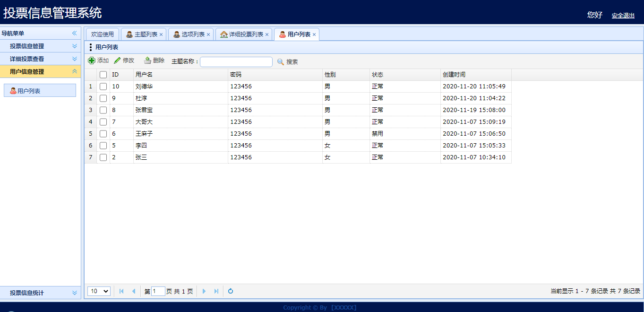Go to the last page arrow icon
Image resolution: width=644 pixels, height=312 pixels.
[216, 291]
